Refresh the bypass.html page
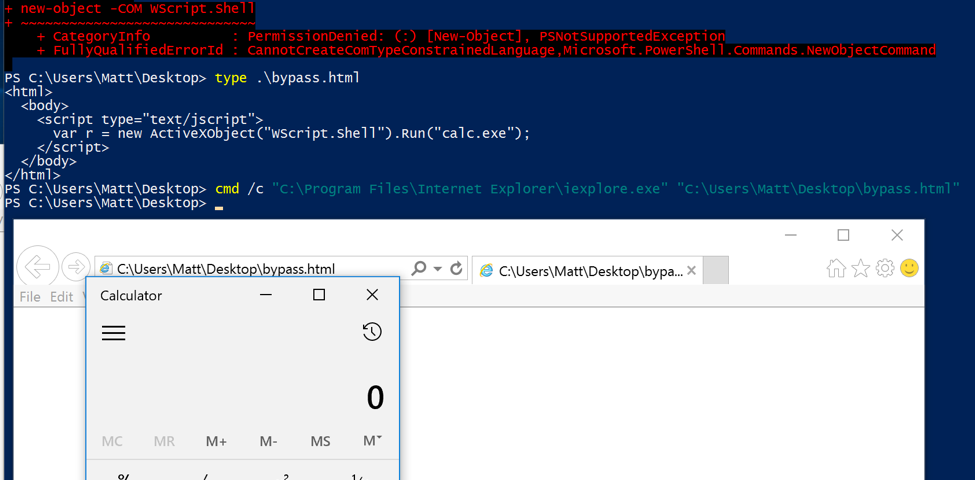Screen dimensions: 975x480 coord(456,268)
